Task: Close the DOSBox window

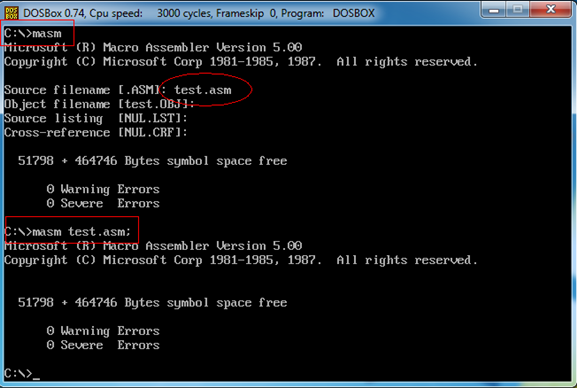Action: coord(551,10)
